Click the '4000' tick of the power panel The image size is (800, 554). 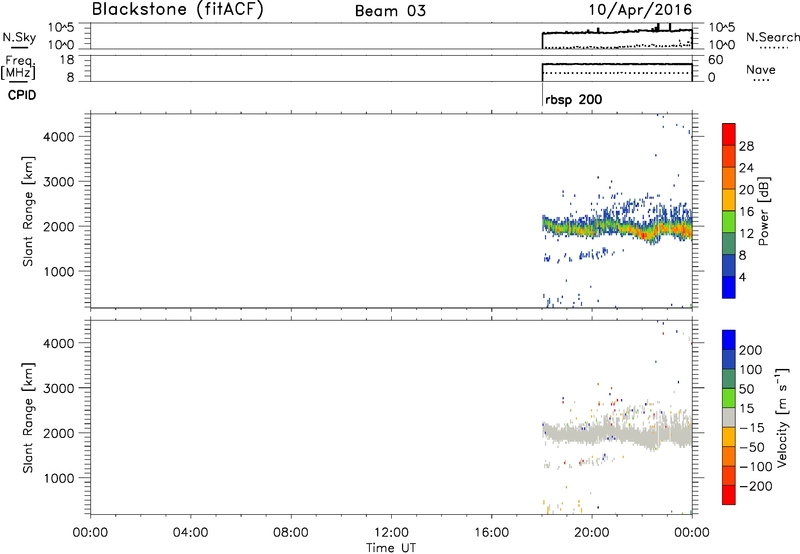[x=59, y=137]
